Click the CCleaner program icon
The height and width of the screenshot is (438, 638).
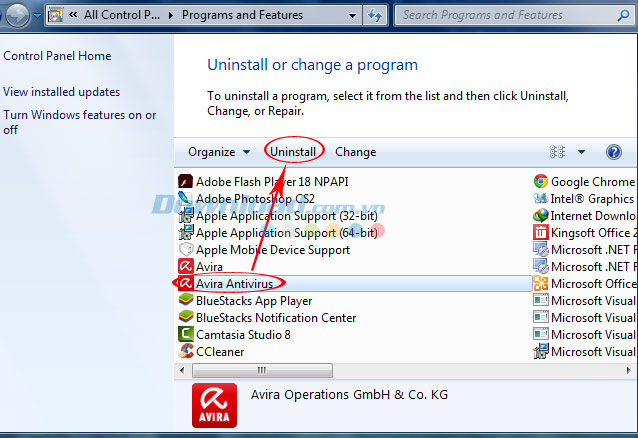pyautogui.click(x=186, y=351)
